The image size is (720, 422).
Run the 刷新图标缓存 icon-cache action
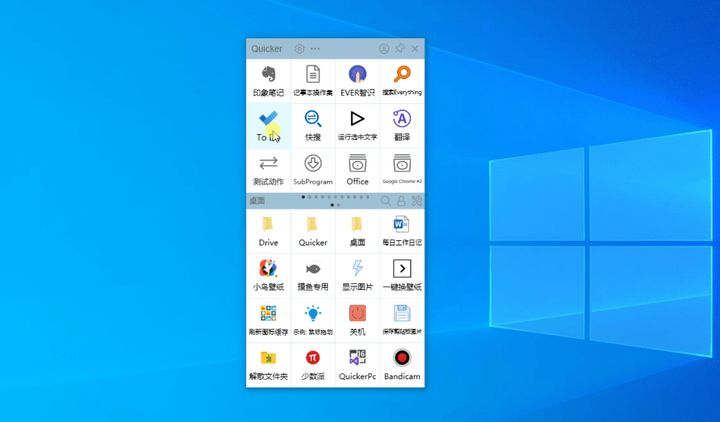(x=269, y=320)
